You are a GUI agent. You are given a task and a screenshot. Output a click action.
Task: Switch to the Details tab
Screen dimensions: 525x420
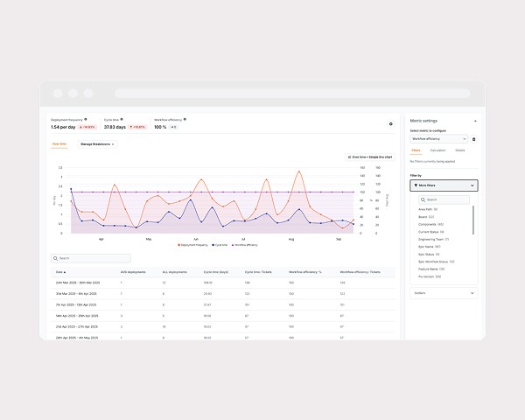460,150
